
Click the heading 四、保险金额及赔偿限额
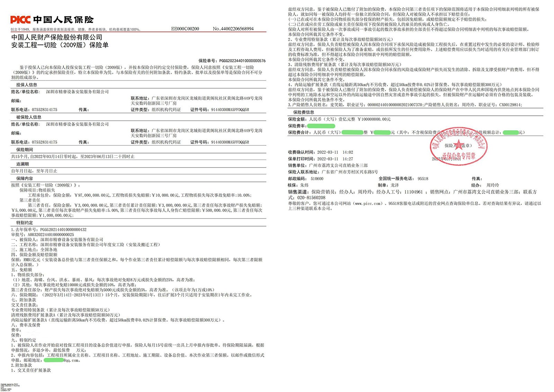tap(34, 255)
